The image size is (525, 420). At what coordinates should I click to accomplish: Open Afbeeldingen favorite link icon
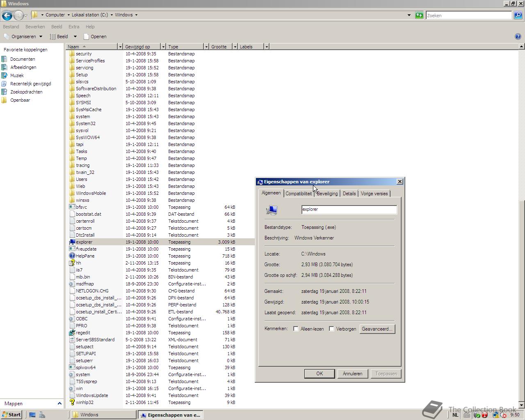pos(4,67)
